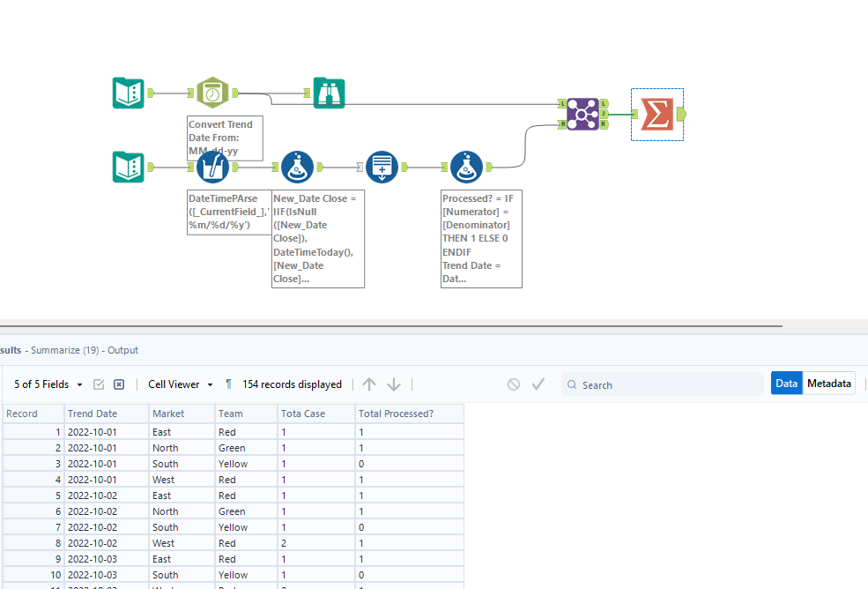The height and width of the screenshot is (589, 868).
Task: Select 2022-10-03 date in record 9
Action: (107, 559)
